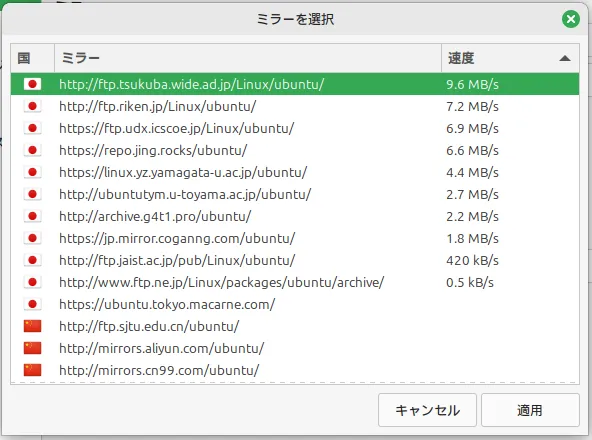Click the Japan flag beside ftp.jaist.ac.jp
The width and height of the screenshot is (592, 440).
point(32,260)
